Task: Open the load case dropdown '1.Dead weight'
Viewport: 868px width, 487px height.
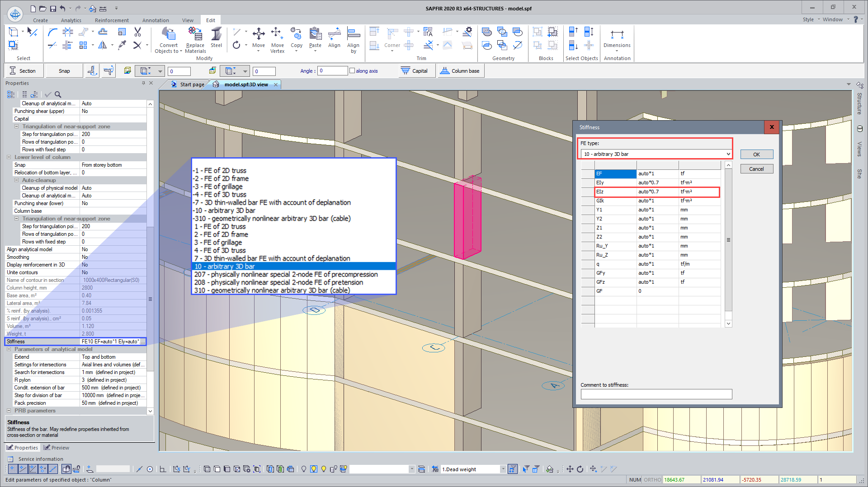Action: [503, 469]
